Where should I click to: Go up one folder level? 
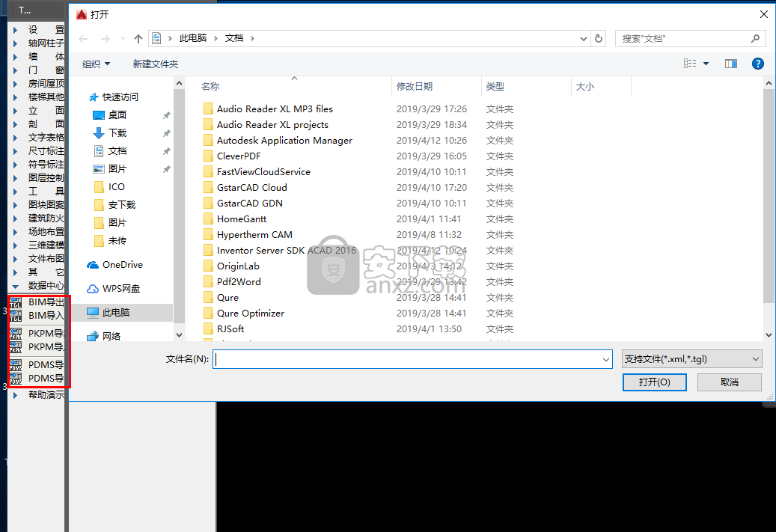138,39
